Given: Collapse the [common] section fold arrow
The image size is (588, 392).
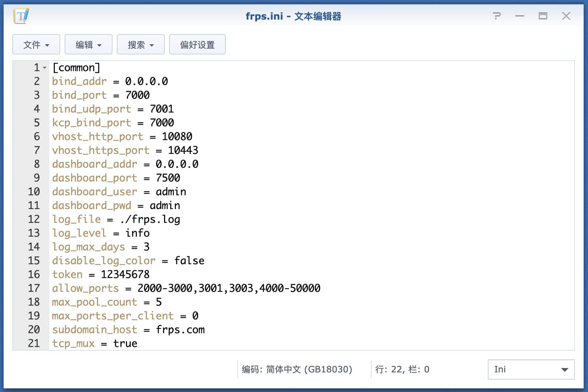Looking at the screenshot, I should tap(45, 68).
